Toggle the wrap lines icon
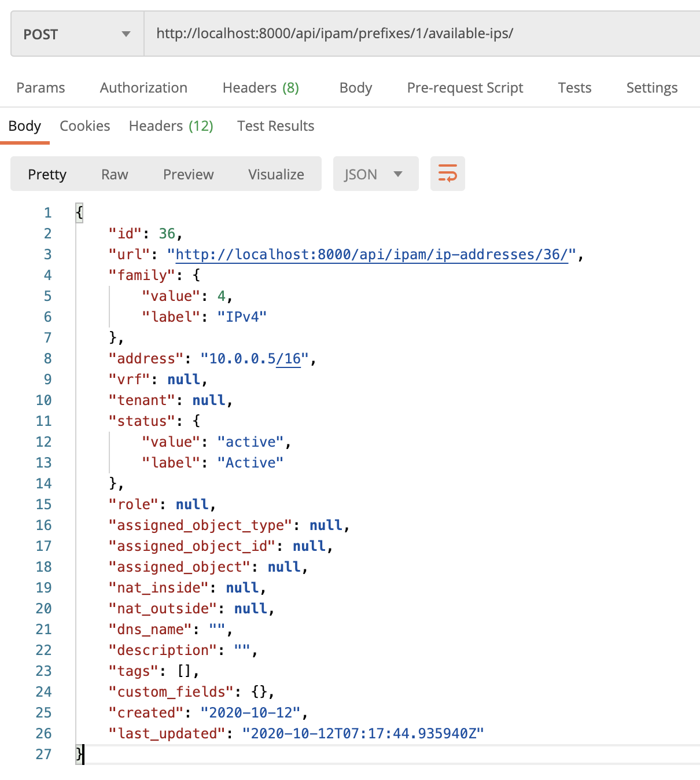Image resolution: width=700 pixels, height=780 pixels. [x=447, y=174]
